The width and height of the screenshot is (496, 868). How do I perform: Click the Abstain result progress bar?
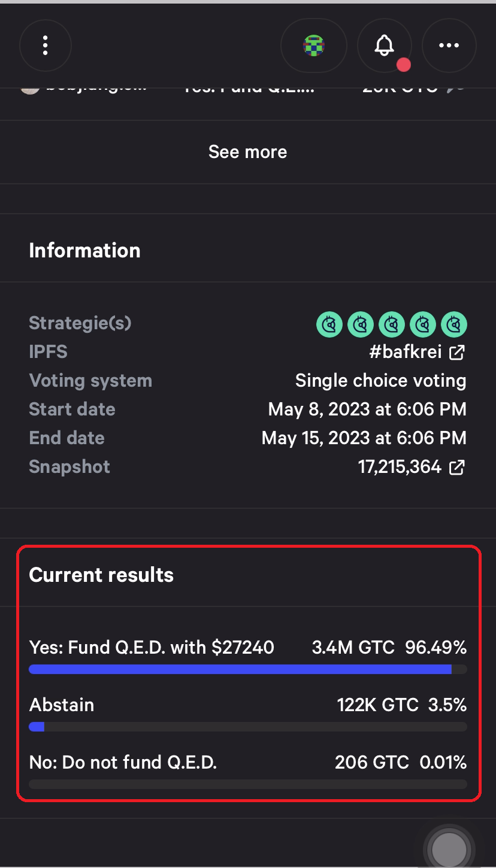coord(247,727)
